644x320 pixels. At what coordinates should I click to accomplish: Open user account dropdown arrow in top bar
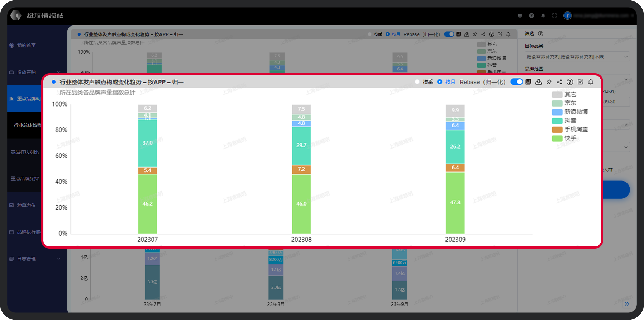click(633, 15)
